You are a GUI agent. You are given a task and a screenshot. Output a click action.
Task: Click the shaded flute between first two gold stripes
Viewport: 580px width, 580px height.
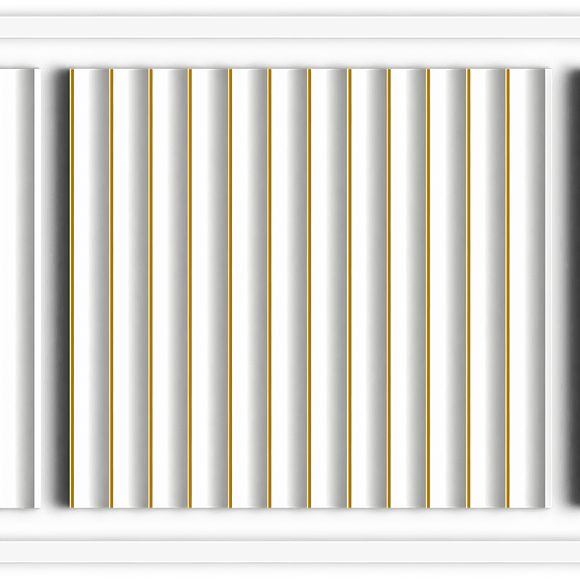(92, 288)
